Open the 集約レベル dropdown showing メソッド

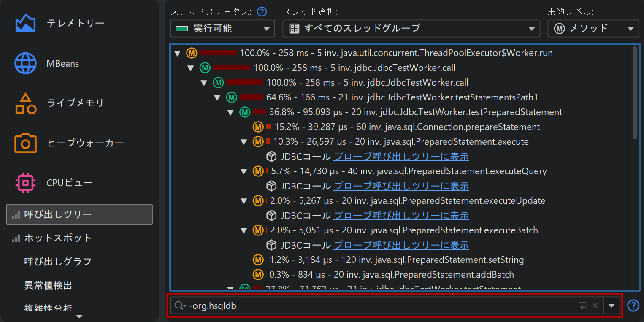pos(593,29)
